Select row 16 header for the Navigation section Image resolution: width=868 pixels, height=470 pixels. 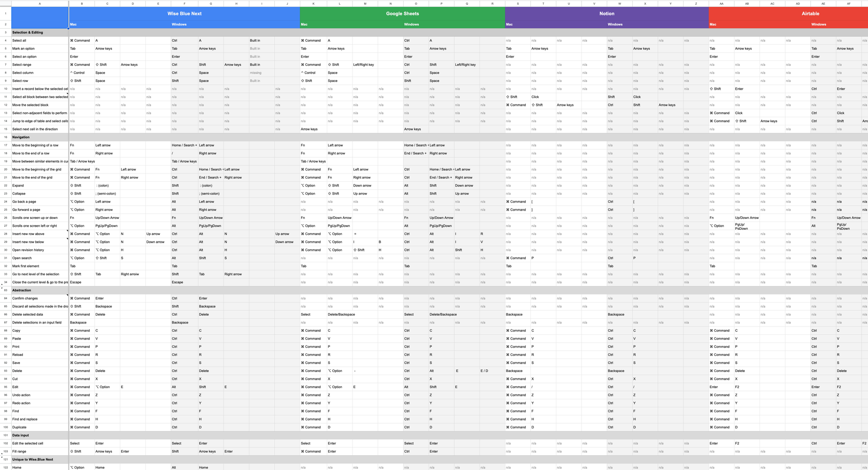(x=6, y=137)
